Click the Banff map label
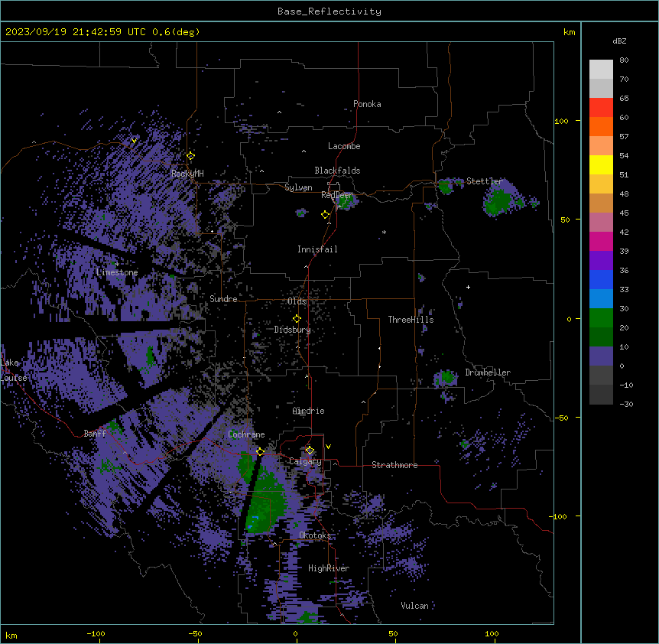Screen dimensions: 659x644 point(95,434)
